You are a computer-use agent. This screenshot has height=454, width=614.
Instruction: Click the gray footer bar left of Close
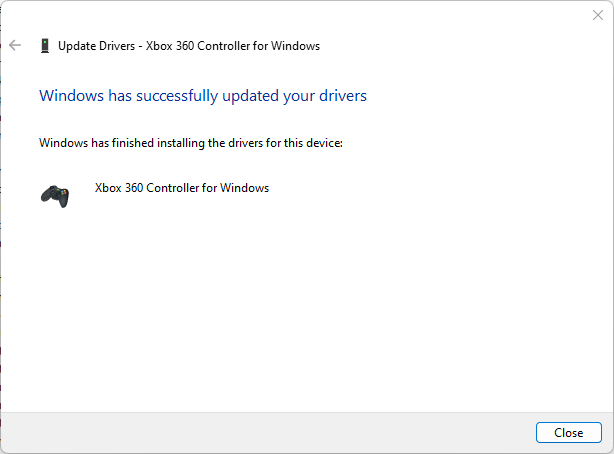coord(270,433)
